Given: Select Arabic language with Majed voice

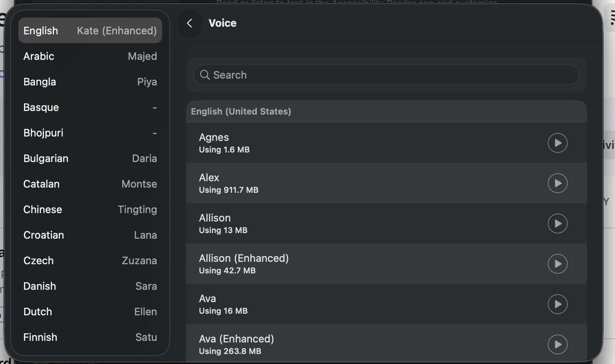Looking at the screenshot, I should [90, 56].
